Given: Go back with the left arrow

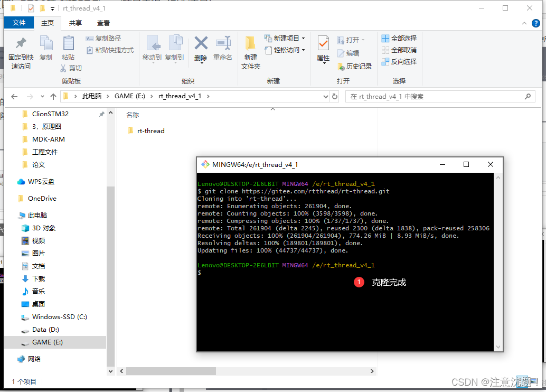Looking at the screenshot, I should click(x=14, y=97).
